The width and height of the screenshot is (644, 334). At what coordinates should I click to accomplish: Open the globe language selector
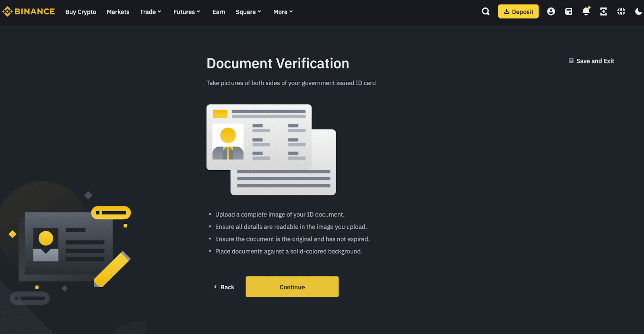[x=621, y=12]
